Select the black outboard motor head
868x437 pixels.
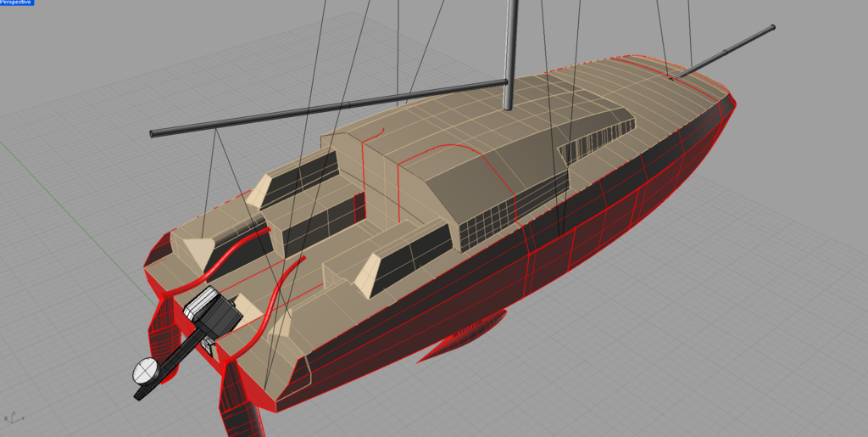pyautogui.click(x=213, y=312)
